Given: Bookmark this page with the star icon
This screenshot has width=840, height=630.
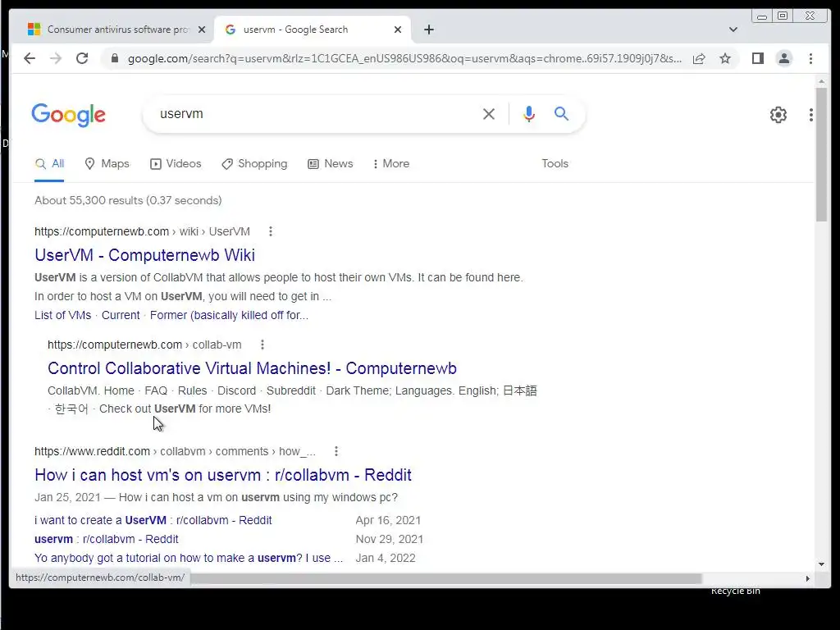Looking at the screenshot, I should 725,58.
